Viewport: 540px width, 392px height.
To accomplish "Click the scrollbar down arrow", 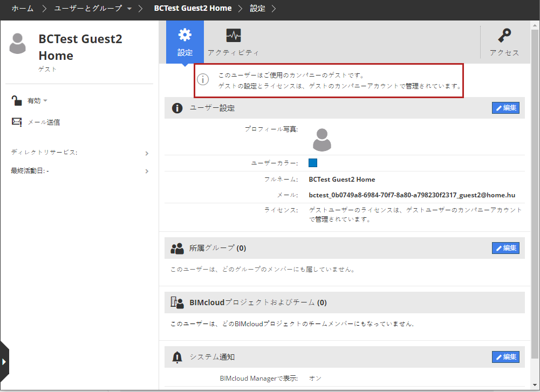I will (x=535, y=386).
